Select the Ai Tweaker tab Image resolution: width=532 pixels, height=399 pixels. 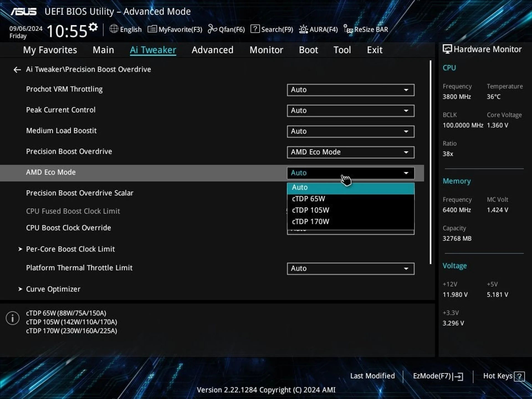153,50
